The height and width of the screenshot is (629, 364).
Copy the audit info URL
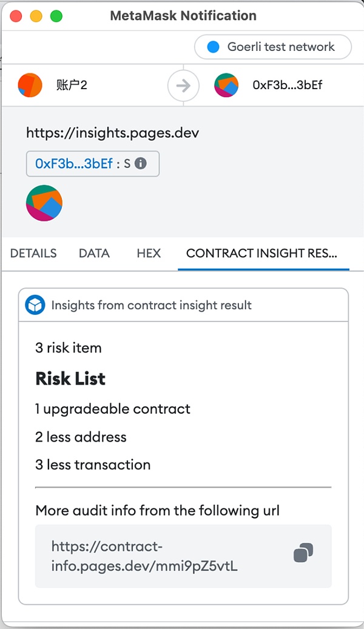pyautogui.click(x=303, y=553)
